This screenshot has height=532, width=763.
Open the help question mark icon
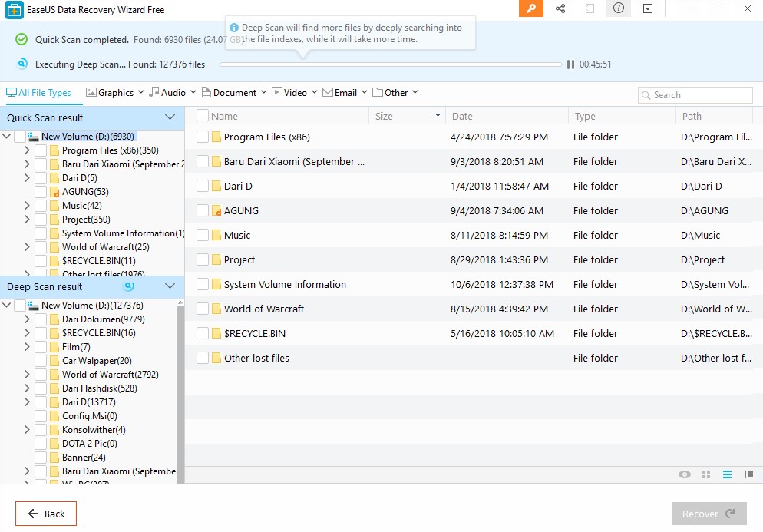[619, 8]
